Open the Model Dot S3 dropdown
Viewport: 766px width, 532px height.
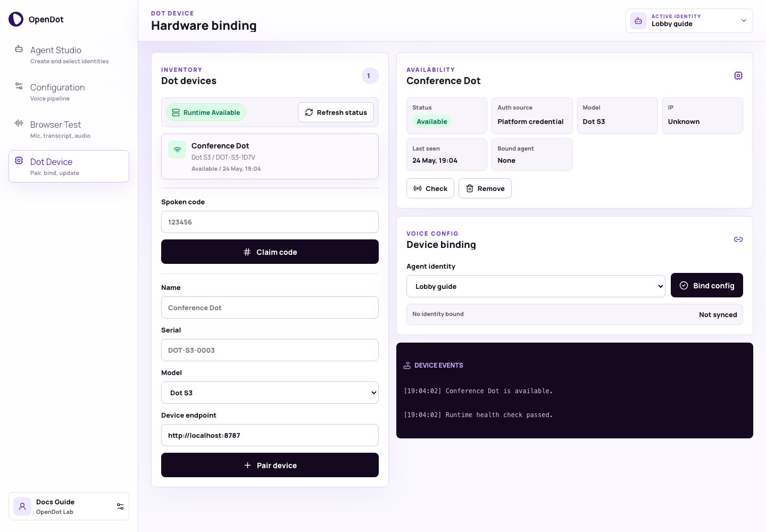point(270,393)
